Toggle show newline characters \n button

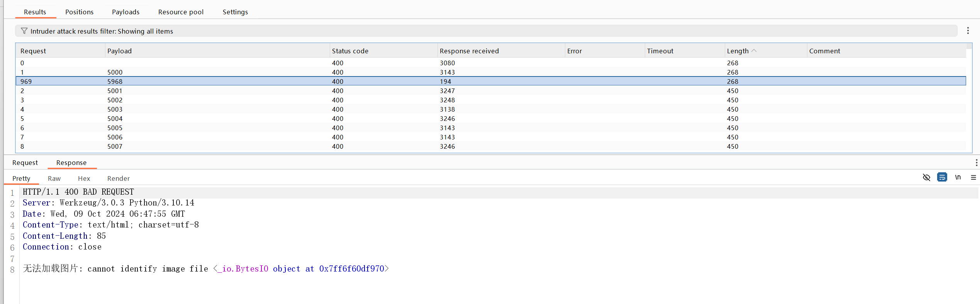point(958,177)
